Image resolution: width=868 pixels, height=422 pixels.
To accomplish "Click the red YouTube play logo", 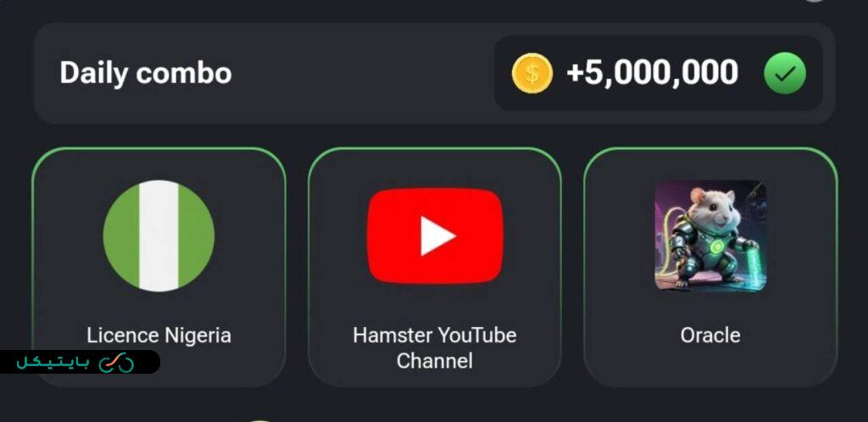I will tap(435, 236).
